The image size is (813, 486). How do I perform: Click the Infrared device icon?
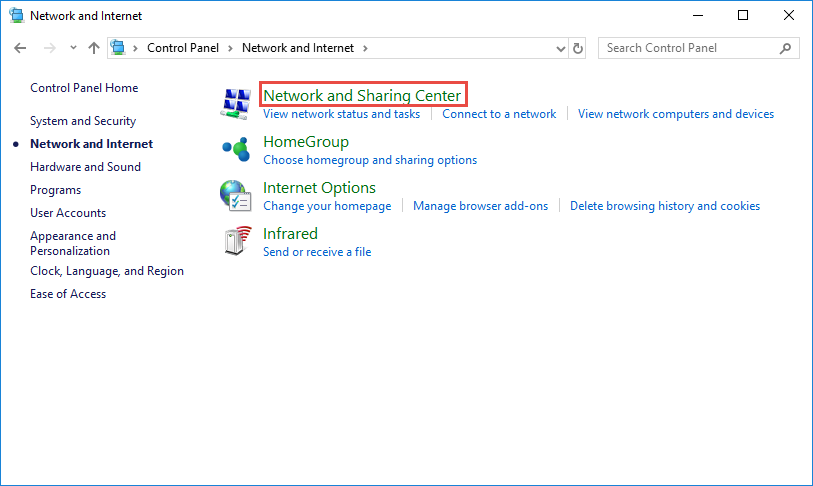237,241
